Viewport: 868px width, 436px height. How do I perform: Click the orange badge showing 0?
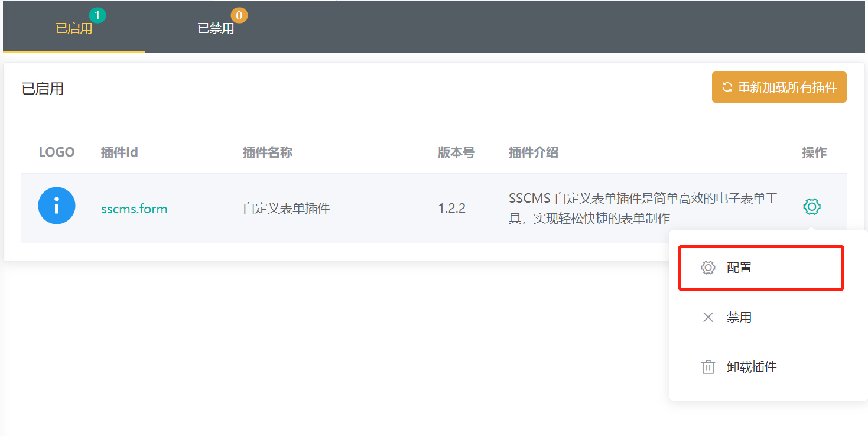[239, 15]
